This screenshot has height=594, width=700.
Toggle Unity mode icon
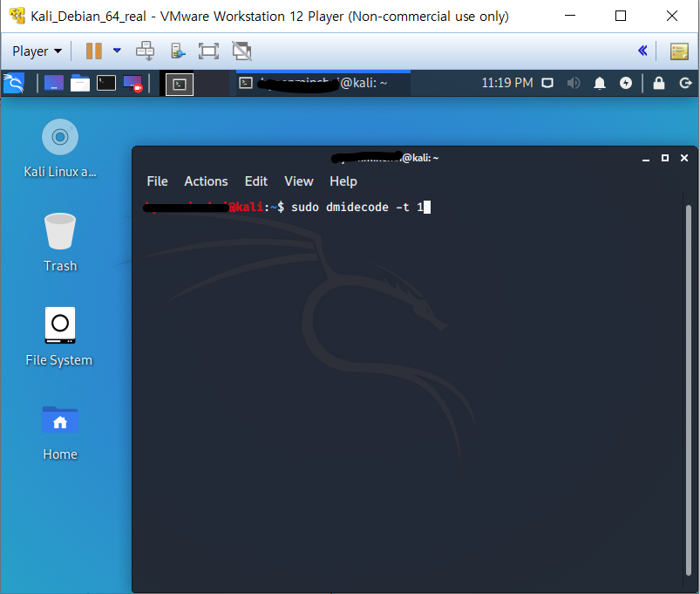242,51
